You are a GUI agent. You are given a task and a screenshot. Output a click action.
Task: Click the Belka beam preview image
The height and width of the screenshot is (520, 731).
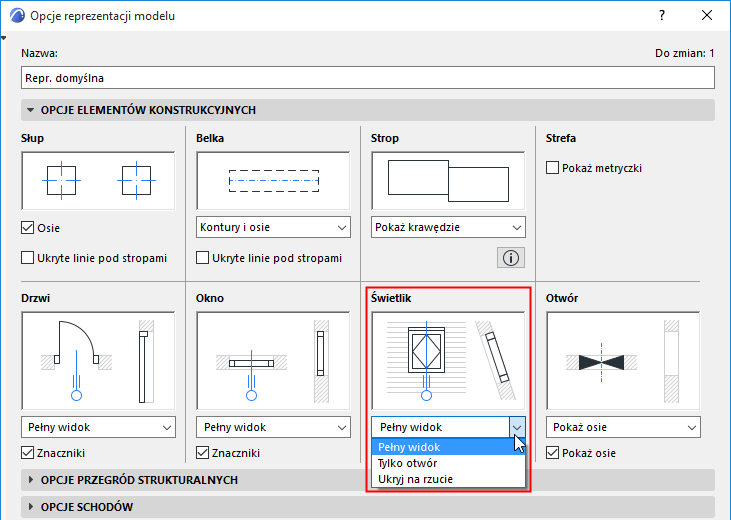point(273,181)
